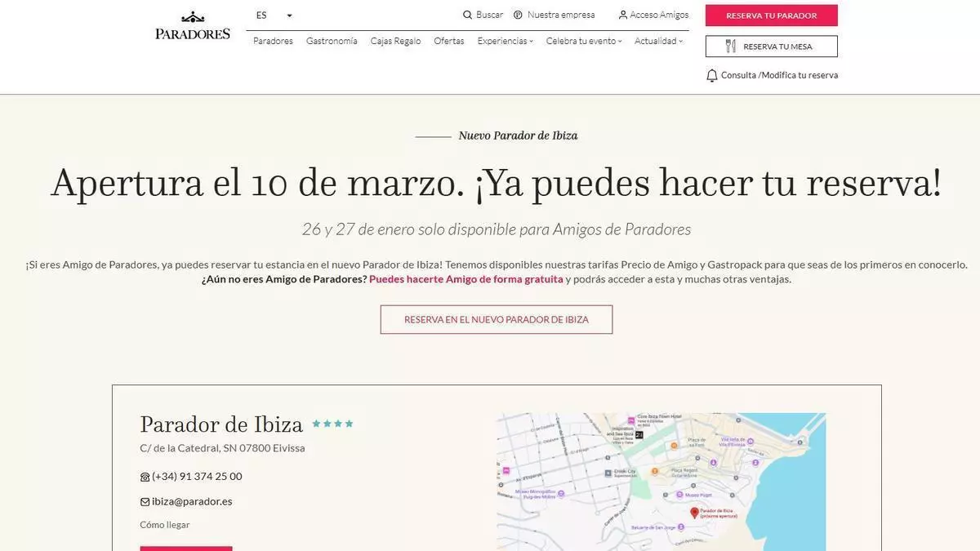Open the Gastronomía menu item

[332, 41]
